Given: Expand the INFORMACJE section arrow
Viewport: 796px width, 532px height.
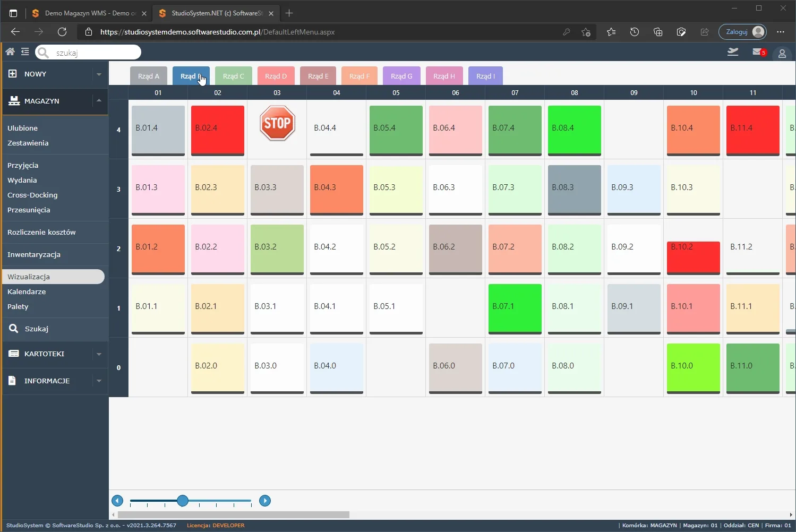Looking at the screenshot, I should coord(99,381).
